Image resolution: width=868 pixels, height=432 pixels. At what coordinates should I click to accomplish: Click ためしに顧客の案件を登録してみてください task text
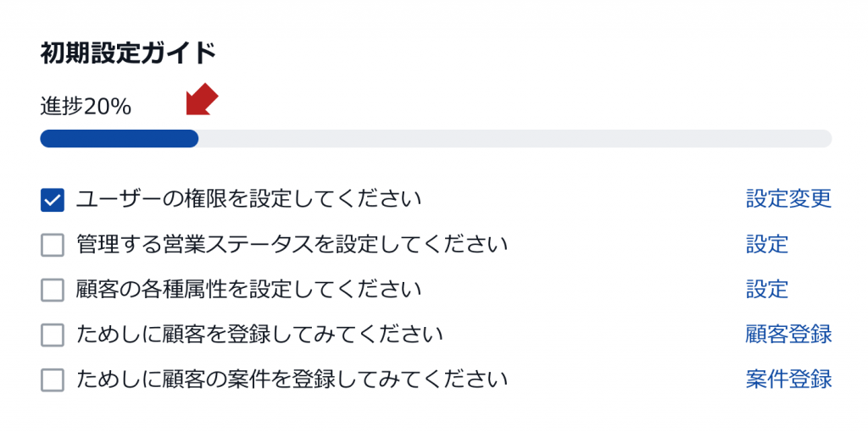tap(292, 379)
